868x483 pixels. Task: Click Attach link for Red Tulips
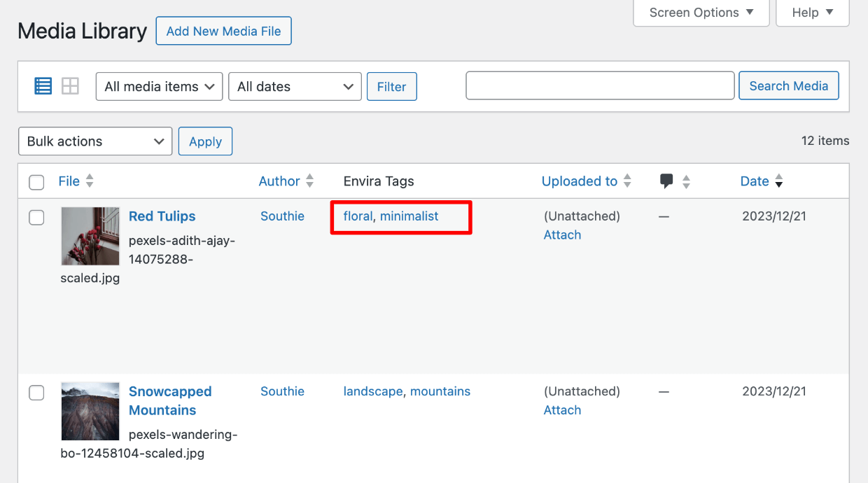[x=563, y=235]
